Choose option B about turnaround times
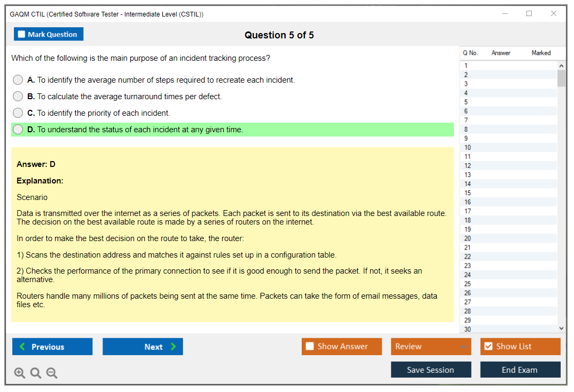 coord(18,97)
